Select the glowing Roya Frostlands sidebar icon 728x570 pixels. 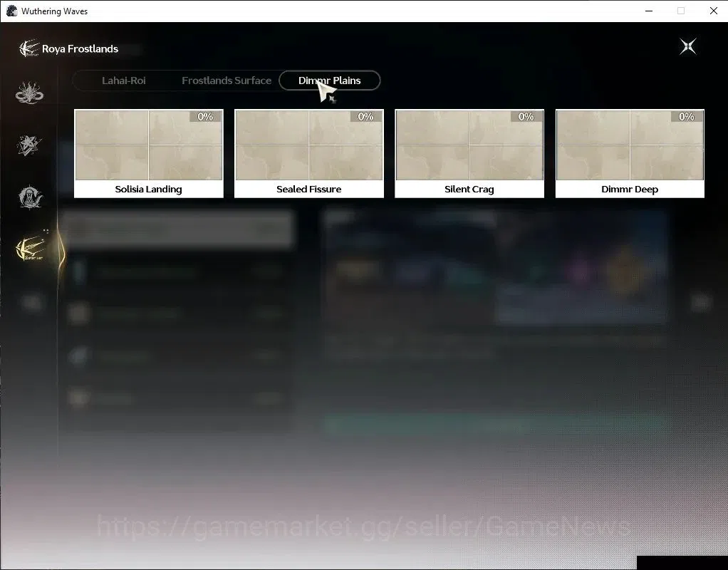pyautogui.click(x=31, y=248)
